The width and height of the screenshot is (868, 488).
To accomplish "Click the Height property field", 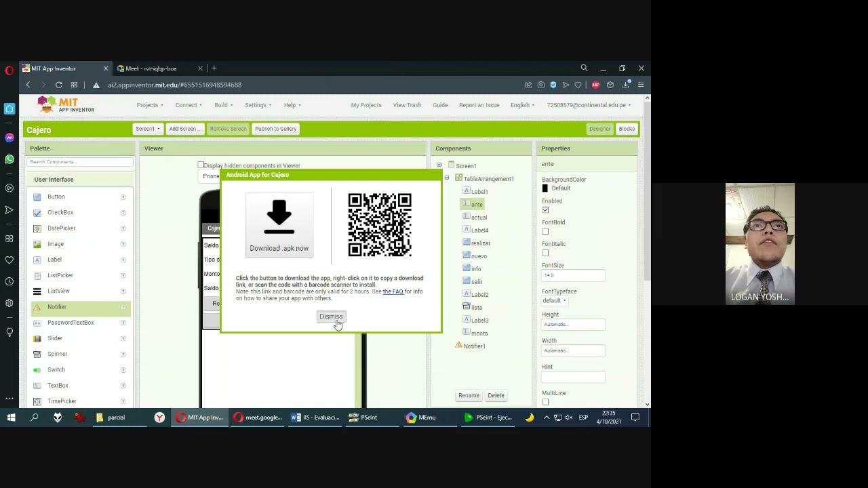I will [x=573, y=324].
